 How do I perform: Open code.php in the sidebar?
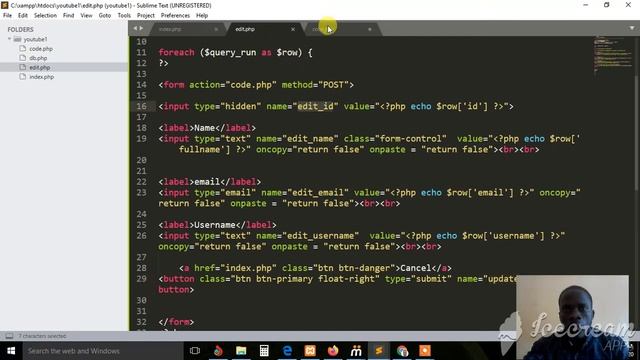click(41, 49)
